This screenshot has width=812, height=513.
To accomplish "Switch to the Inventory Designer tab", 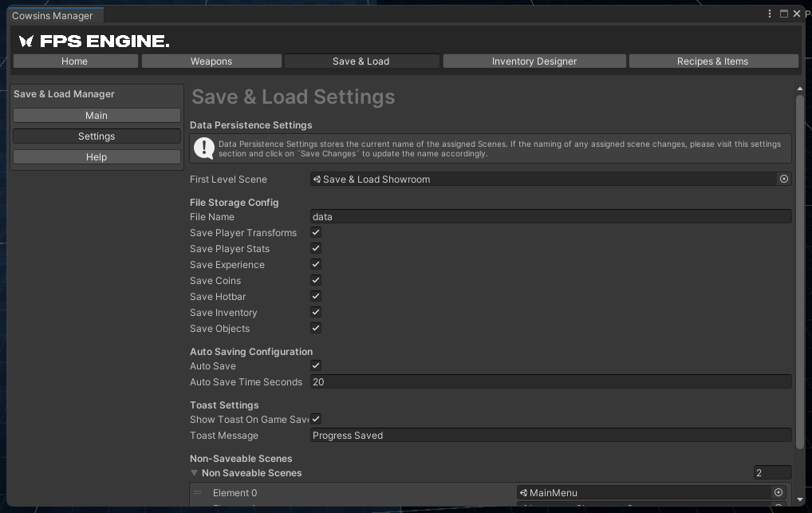I will pos(534,61).
